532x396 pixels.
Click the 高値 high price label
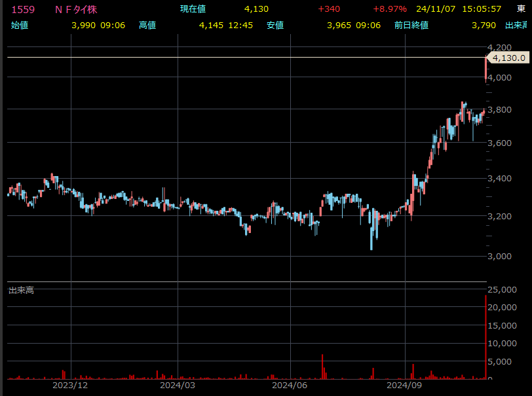147,25
